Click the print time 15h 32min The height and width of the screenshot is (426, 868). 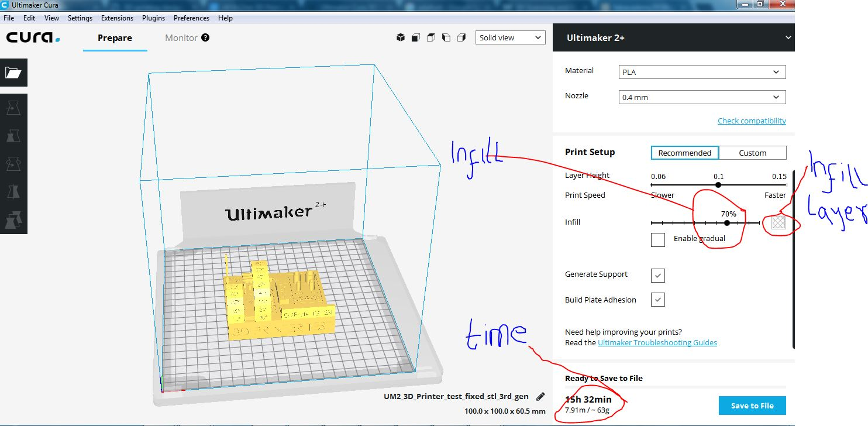(x=588, y=400)
